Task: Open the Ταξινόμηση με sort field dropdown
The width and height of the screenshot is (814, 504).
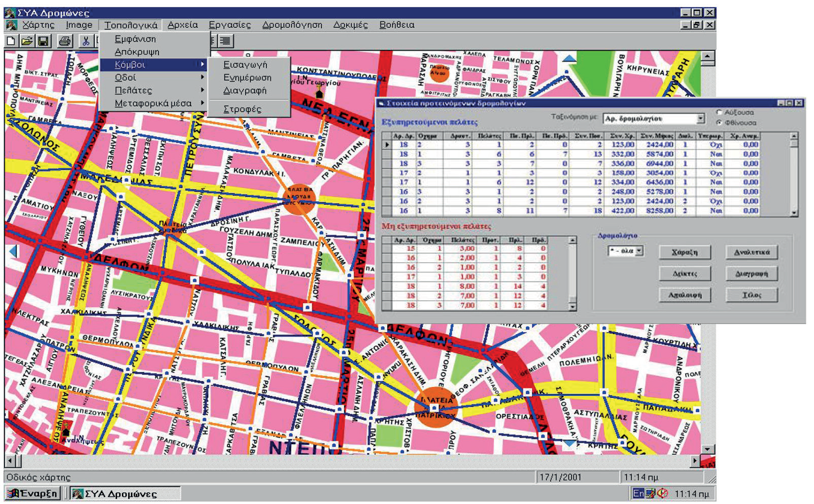Action: 700,119
